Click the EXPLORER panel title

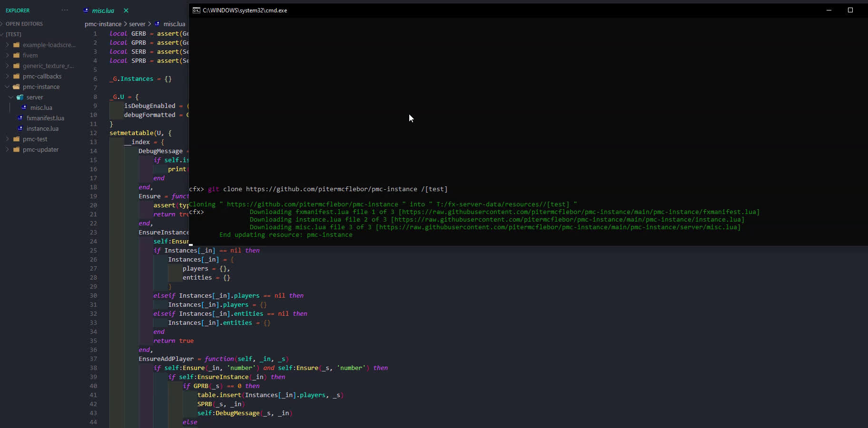click(18, 10)
